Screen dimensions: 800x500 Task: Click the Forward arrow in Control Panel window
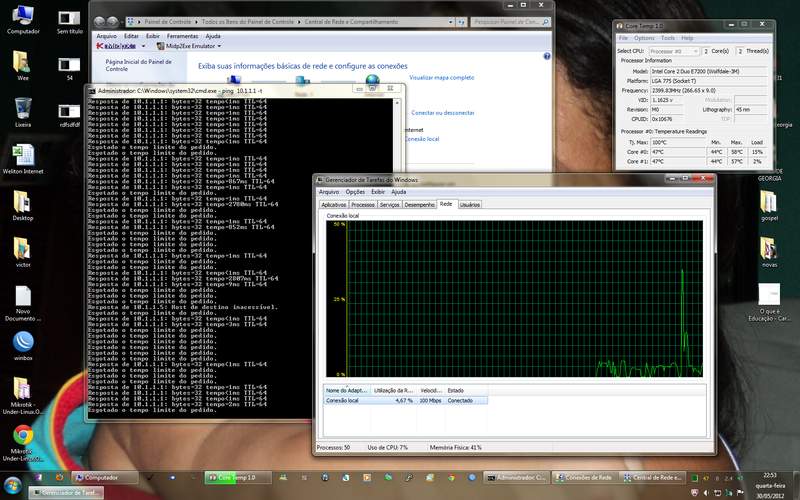click(113, 22)
